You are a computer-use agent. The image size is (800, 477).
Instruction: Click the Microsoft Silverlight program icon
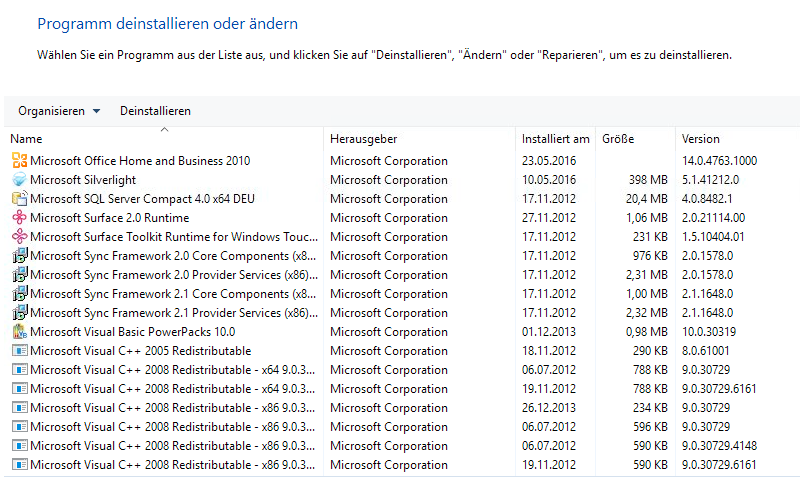pos(19,180)
